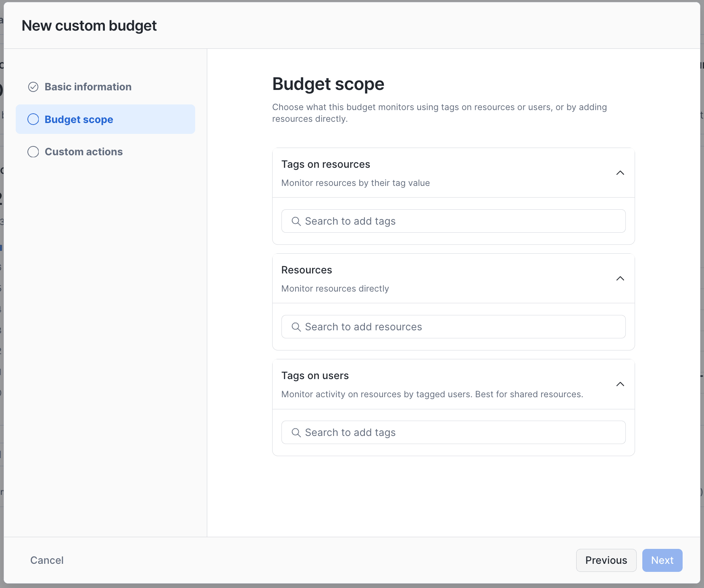Click the Tags on resources heading

(x=326, y=164)
